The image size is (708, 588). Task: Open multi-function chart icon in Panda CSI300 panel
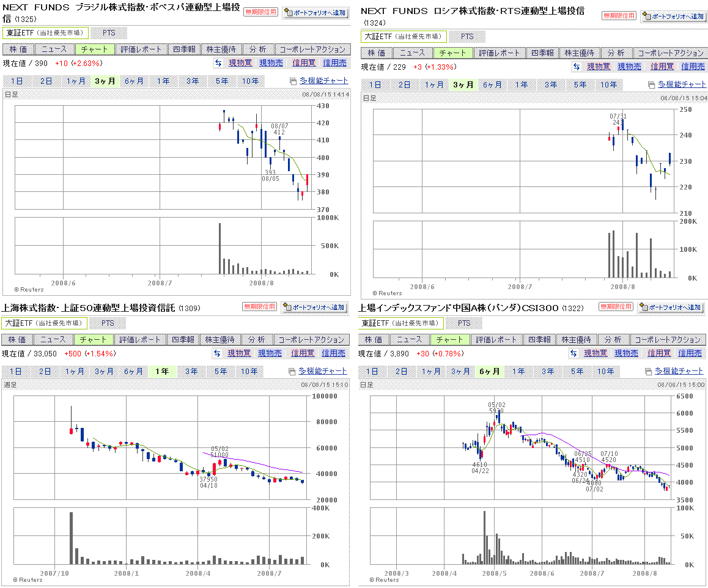[x=649, y=372]
